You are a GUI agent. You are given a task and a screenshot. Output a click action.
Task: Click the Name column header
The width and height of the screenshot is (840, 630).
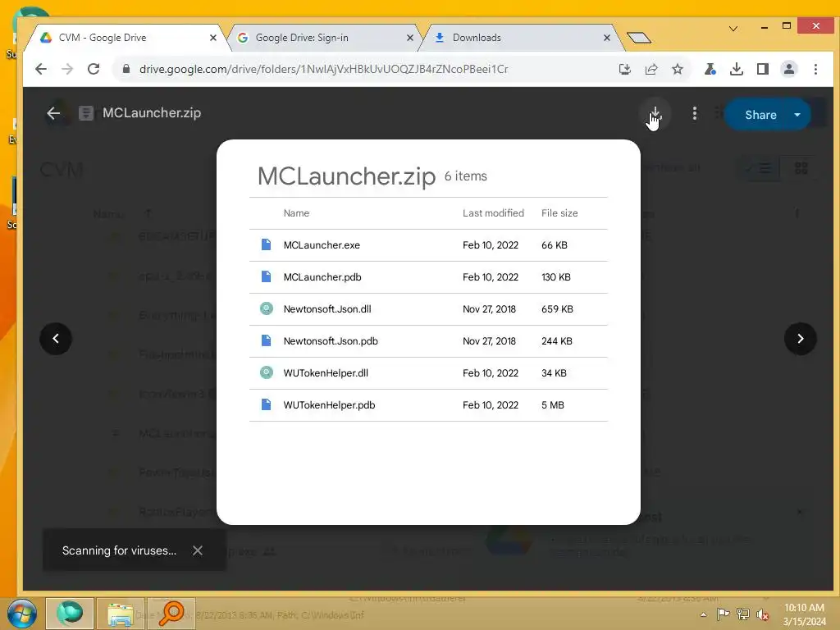coord(296,213)
